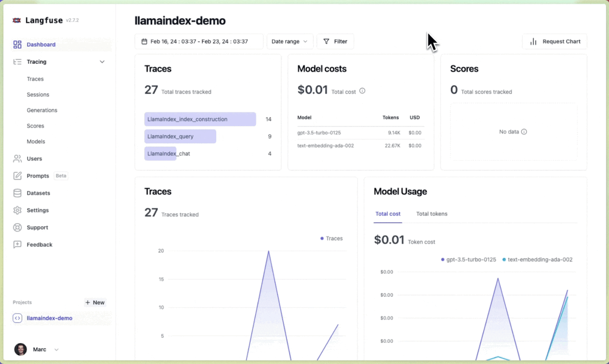609x364 pixels.
Task: Open the Date range dropdown
Action: (x=290, y=41)
